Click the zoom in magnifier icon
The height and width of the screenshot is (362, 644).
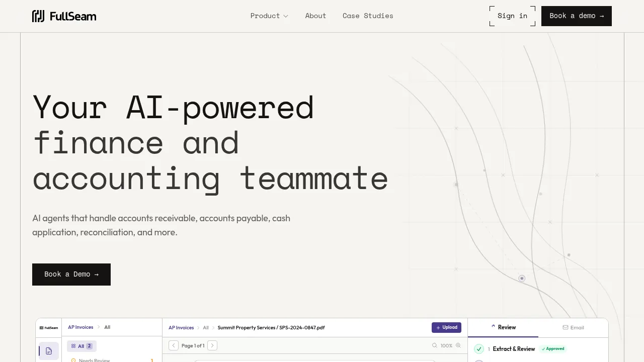pos(458,345)
